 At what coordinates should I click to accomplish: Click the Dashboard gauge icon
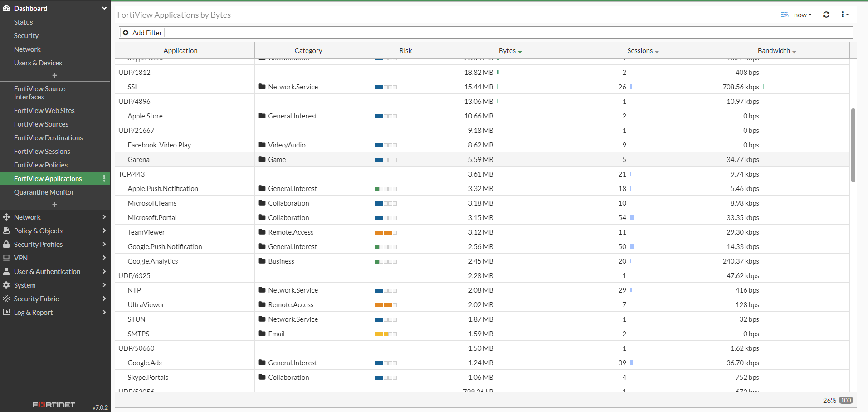pos(6,8)
